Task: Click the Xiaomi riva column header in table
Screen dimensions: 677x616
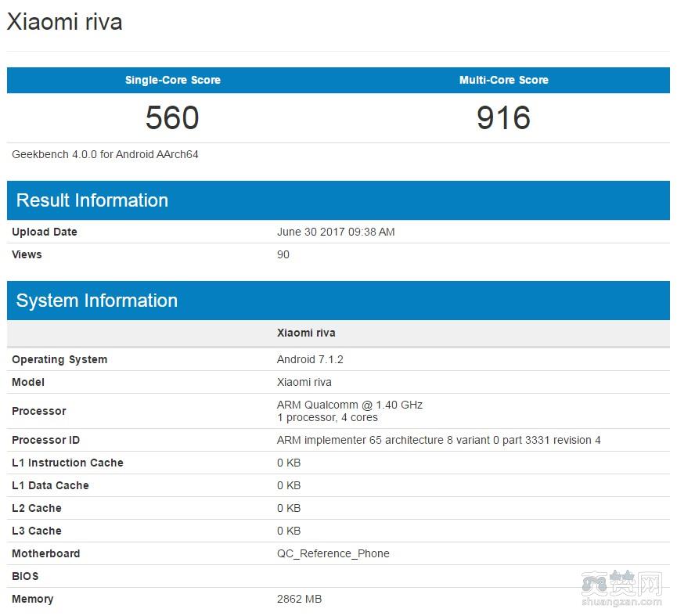Action: [306, 333]
